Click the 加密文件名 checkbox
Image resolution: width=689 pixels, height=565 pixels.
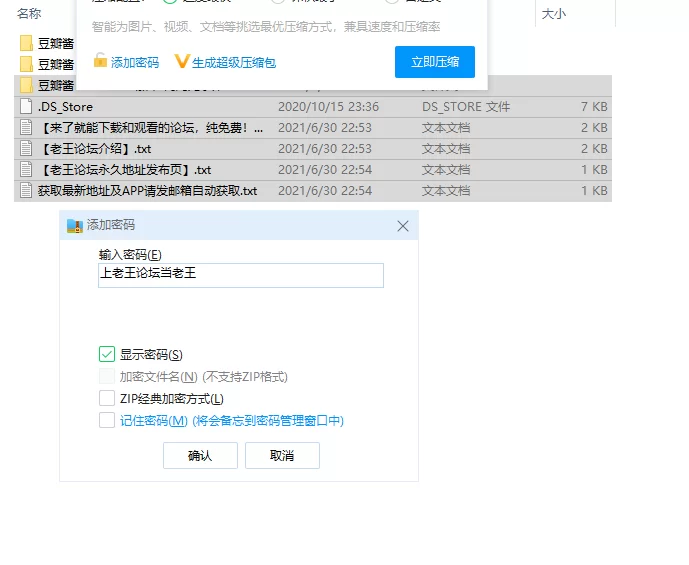(x=107, y=376)
